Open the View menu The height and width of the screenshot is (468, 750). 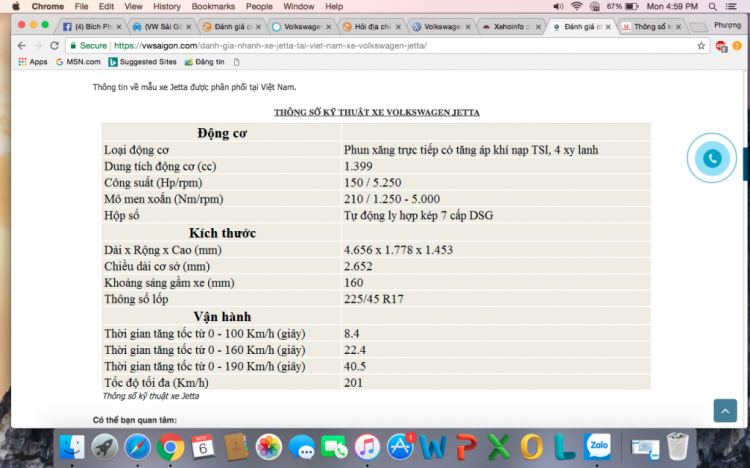pyautogui.click(x=133, y=7)
